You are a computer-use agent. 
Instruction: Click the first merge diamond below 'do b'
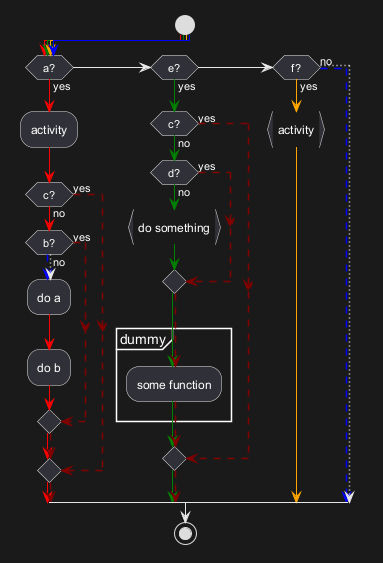[x=49, y=422]
